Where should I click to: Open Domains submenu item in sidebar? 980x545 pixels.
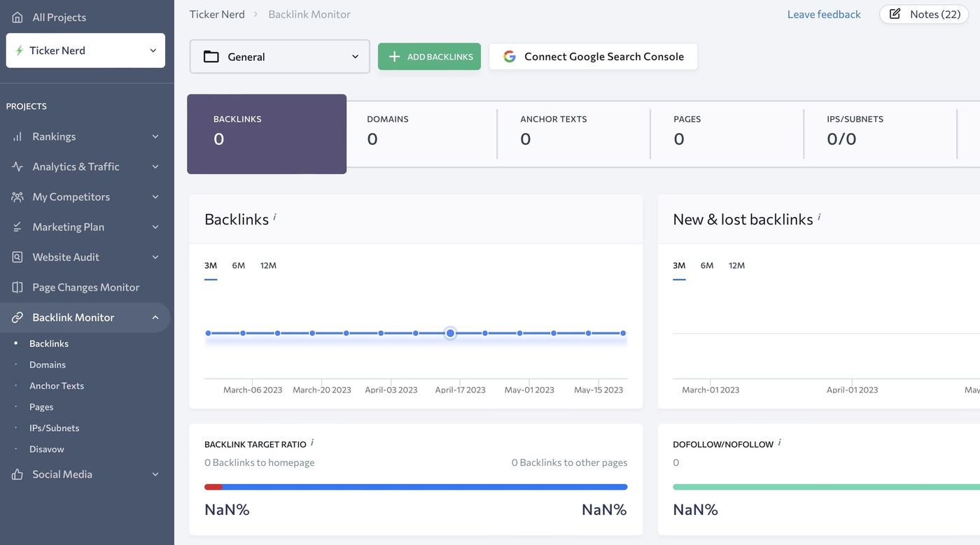click(48, 364)
